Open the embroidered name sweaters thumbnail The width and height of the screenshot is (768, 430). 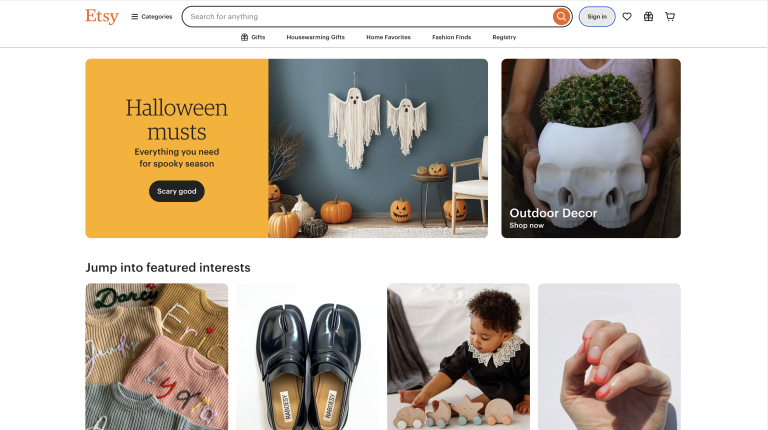157,357
